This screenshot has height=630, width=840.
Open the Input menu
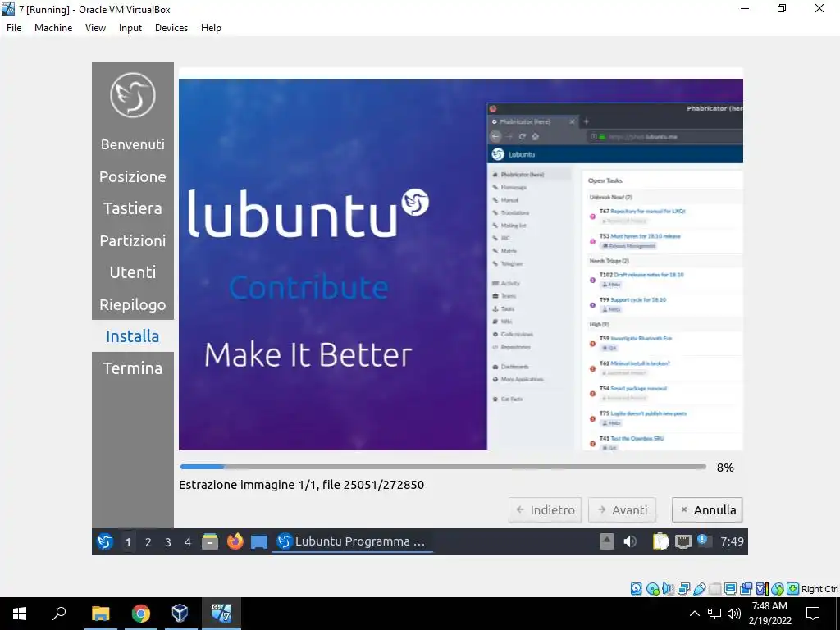point(130,28)
